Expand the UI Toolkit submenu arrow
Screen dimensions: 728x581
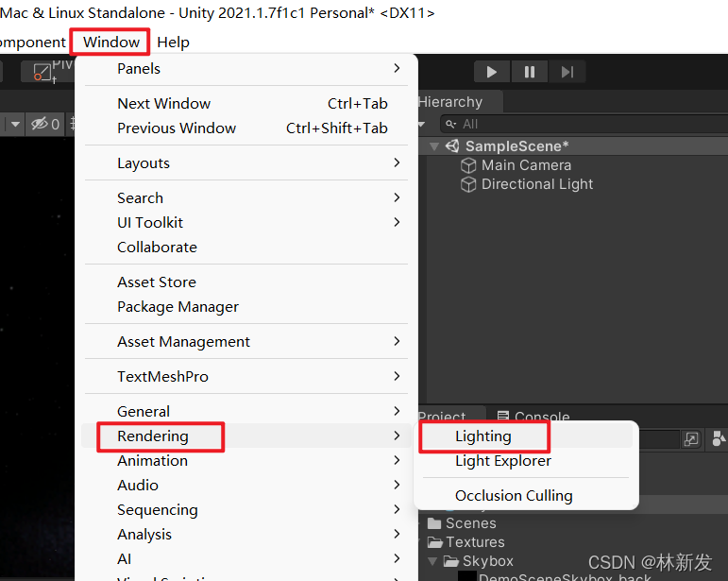pos(397,222)
